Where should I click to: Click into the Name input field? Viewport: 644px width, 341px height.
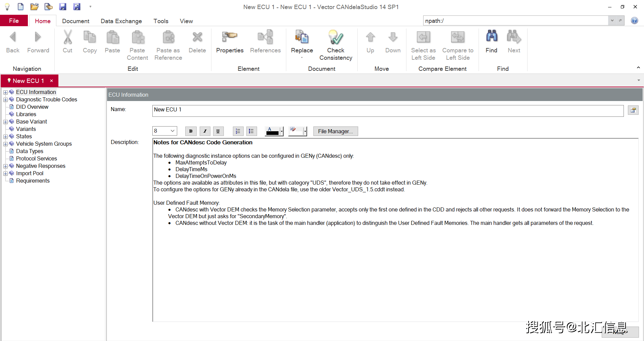point(388,110)
